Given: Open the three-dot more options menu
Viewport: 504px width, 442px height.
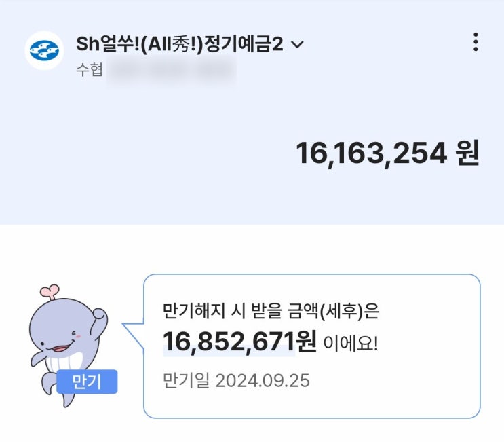Looking at the screenshot, I should tap(476, 42).
